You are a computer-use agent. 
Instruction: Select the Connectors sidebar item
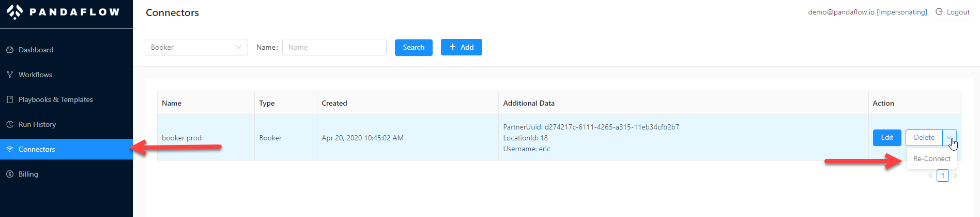pos(66,149)
